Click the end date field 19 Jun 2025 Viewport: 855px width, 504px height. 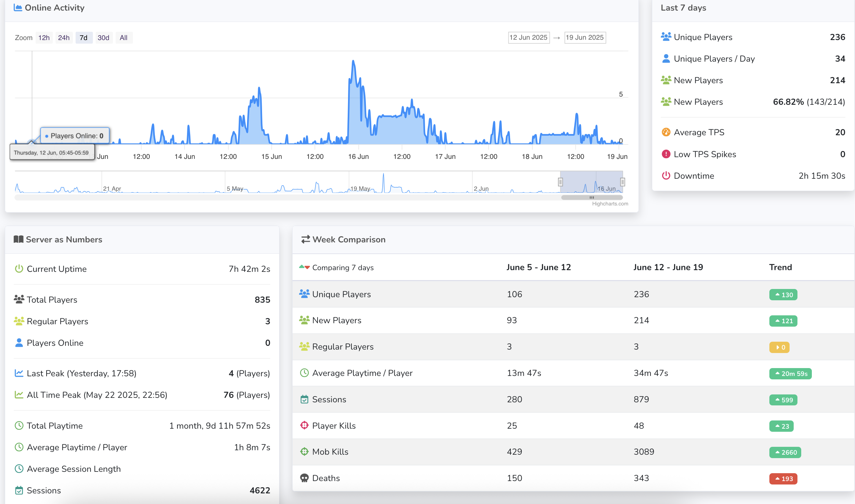[585, 37]
